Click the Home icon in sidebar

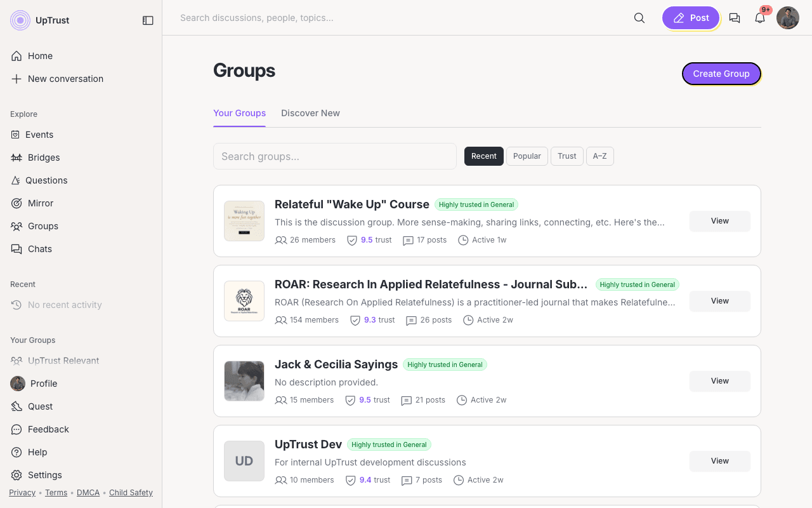tap(16, 56)
